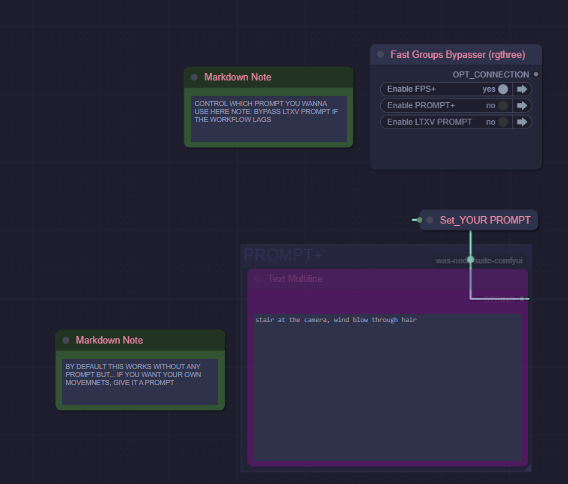The height and width of the screenshot is (484, 568).
Task: Click the PROMPT+ group resize corner
Action: [x=528, y=468]
